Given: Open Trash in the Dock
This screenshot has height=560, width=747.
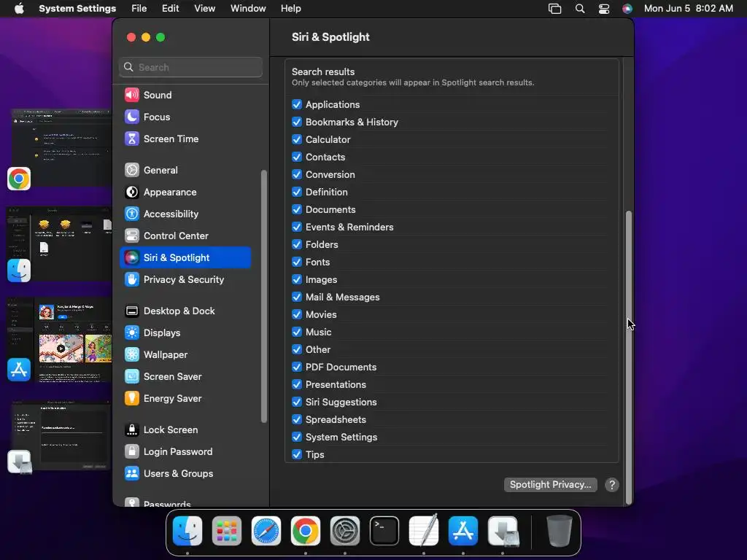Looking at the screenshot, I should point(560,531).
